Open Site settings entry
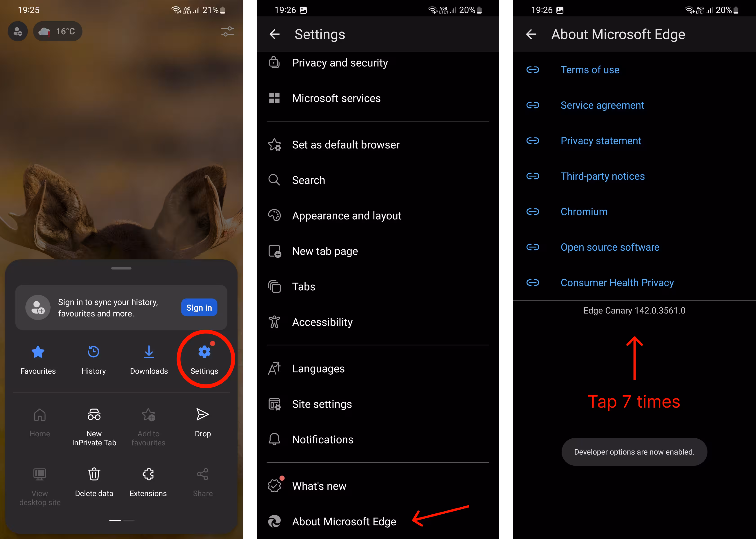 pyautogui.click(x=321, y=404)
